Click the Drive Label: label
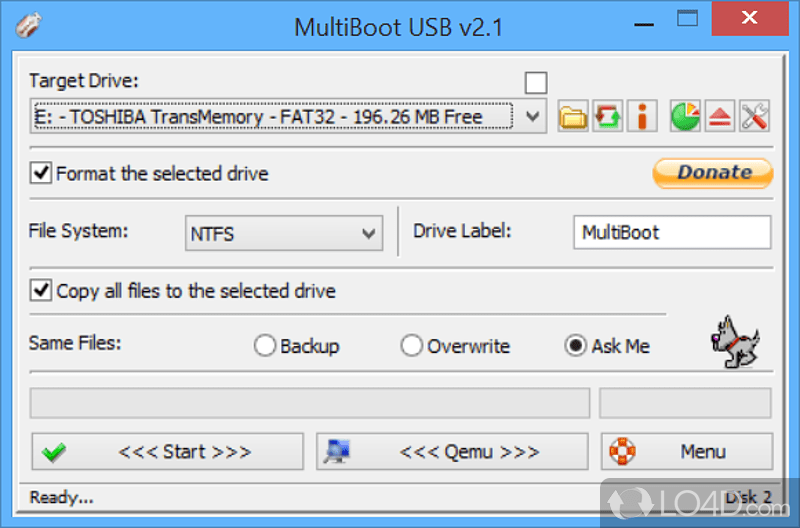Image resolution: width=800 pixels, height=528 pixels. 462,231
